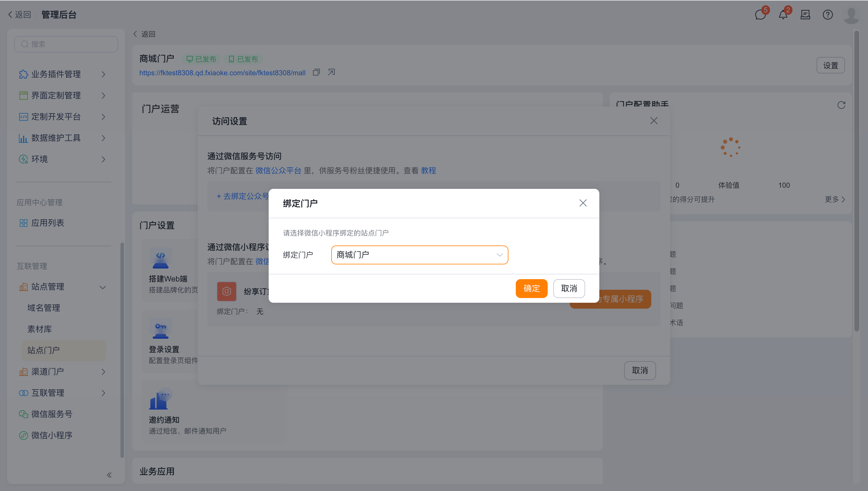
Task: Open the 绑定门户 dropdown showing 商城门户
Action: [419, 255]
